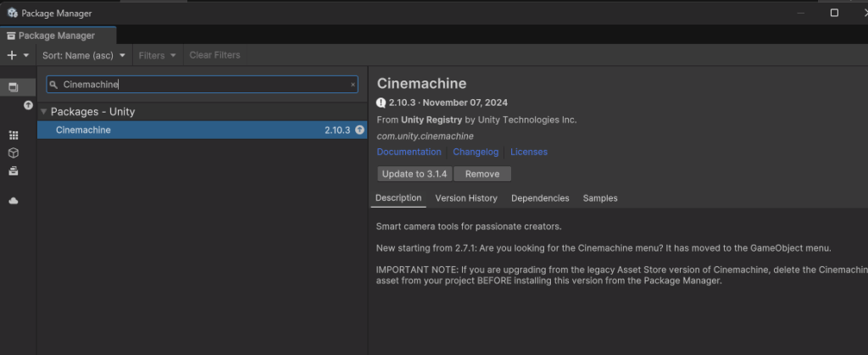The image size is (868, 355).
Task: Open the In Project packages sidebar icon
Action: 14,86
